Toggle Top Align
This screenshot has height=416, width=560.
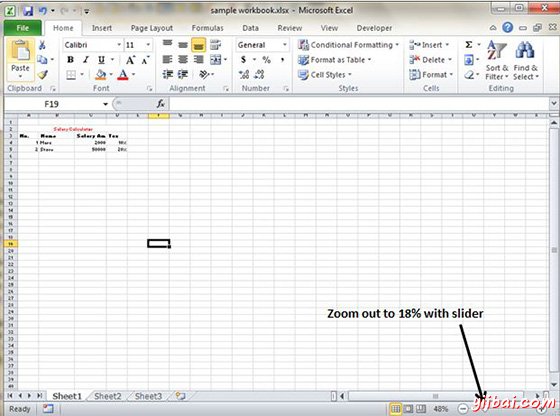coord(168,45)
